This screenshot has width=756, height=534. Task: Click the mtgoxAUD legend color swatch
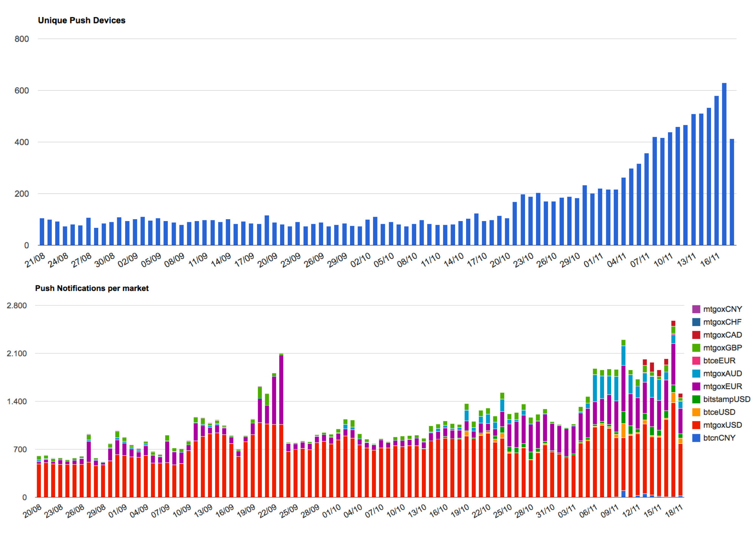(696, 373)
